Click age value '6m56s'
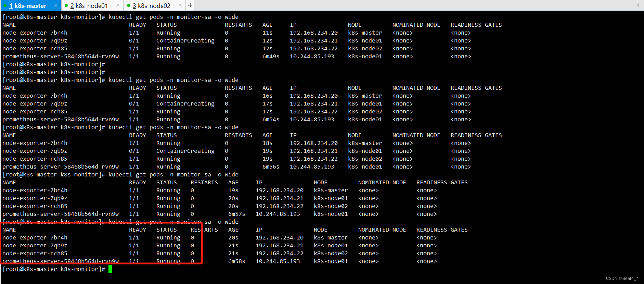 [x=271, y=166]
